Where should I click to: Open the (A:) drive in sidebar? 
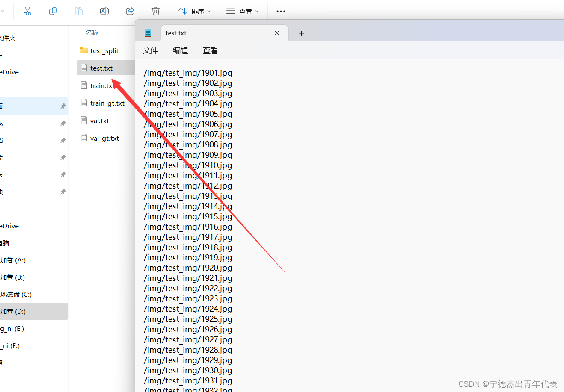tap(34, 260)
